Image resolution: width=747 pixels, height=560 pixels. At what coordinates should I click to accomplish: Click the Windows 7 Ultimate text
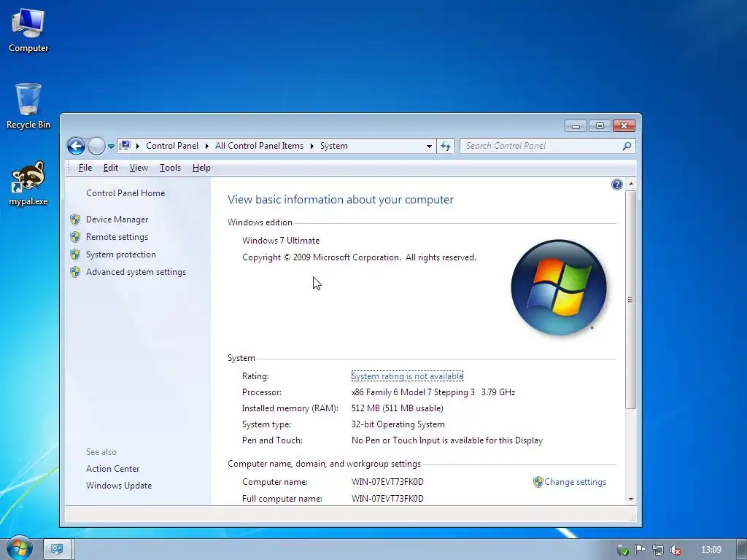(281, 241)
